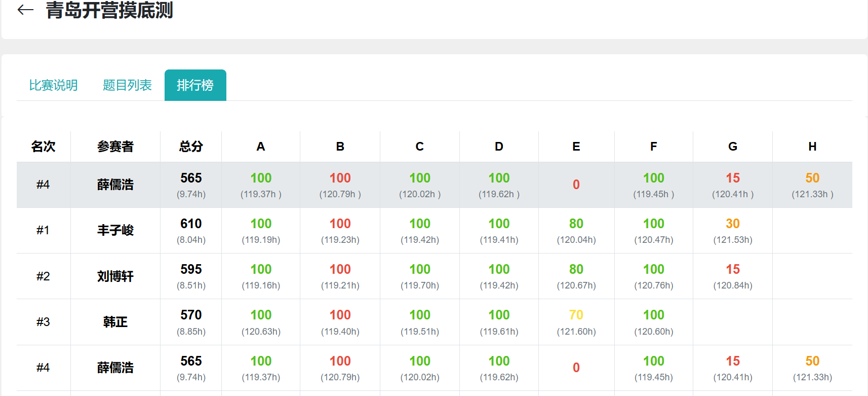Switch to the 题目列表 tab
Image resolution: width=868 pixels, height=396 pixels.
coord(127,85)
